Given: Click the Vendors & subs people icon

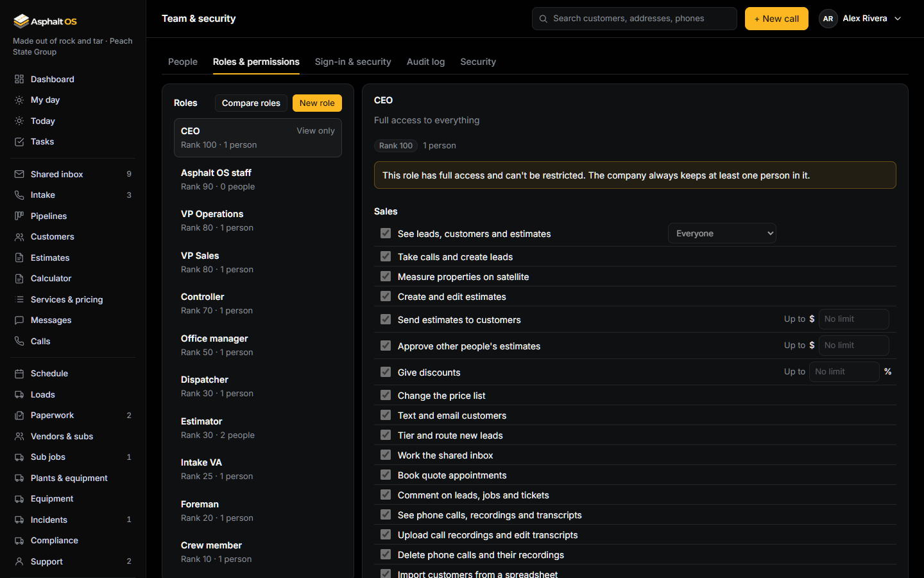Looking at the screenshot, I should (x=19, y=436).
